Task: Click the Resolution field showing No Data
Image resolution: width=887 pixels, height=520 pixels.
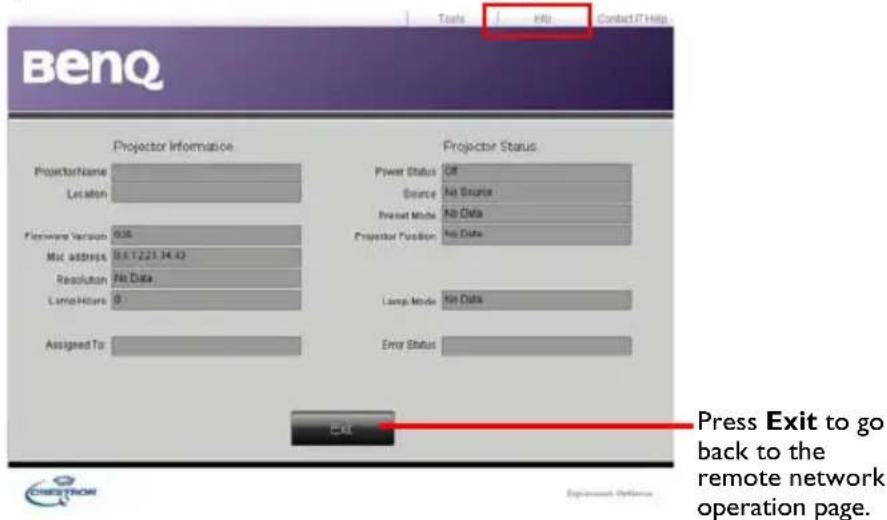Action: coord(206,278)
